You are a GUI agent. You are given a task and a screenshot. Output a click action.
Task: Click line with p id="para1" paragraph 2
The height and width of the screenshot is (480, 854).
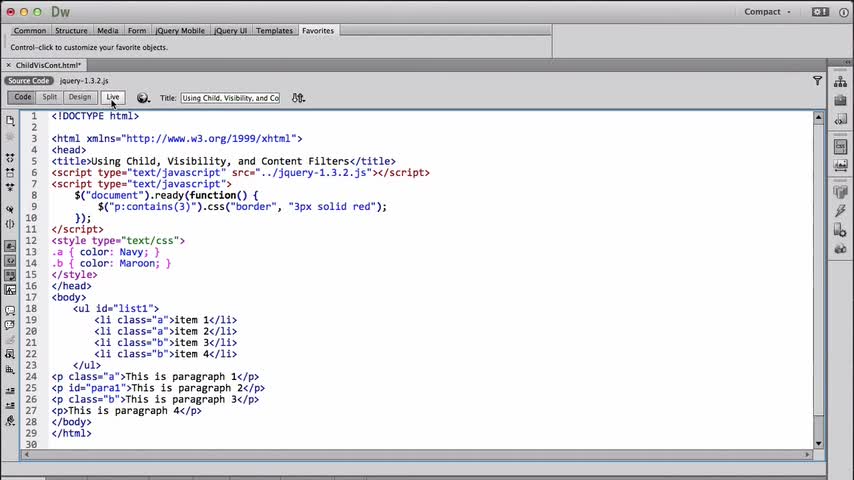click(x=158, y=388)
